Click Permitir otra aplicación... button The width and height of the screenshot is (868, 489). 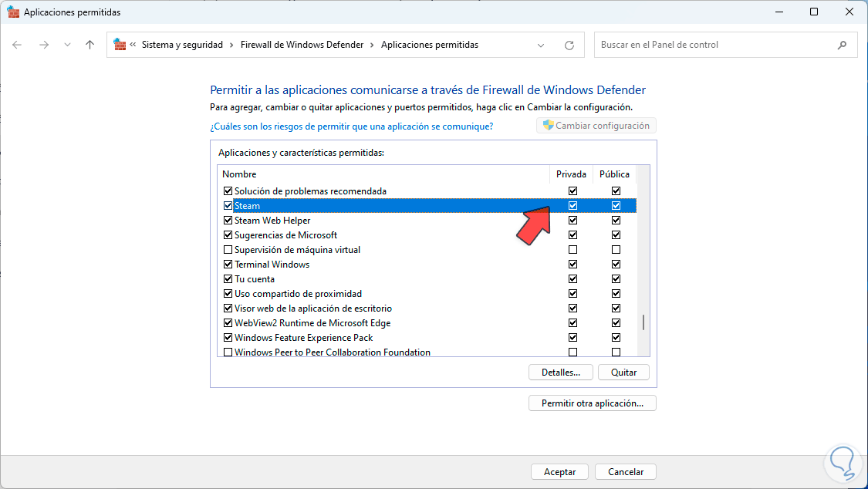point(593,403)
